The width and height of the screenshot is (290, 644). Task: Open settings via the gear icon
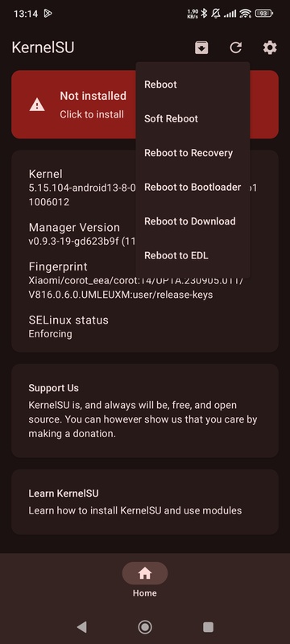coord(270,47)
